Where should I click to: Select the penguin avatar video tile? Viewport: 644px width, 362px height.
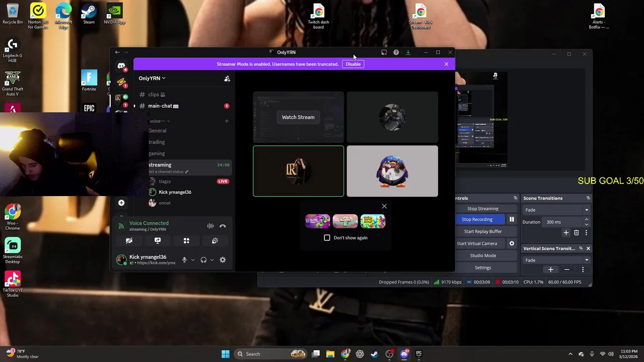click(x=392, y=171)
